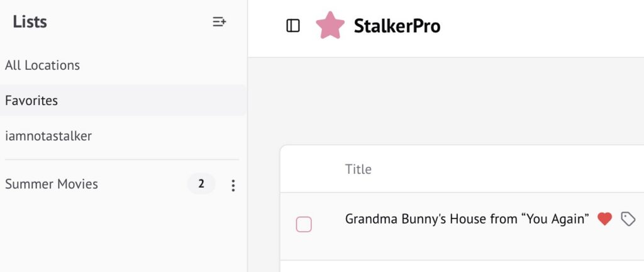Click the pink star StalkerPro logo
644x272 pixels.
(330, 26)
